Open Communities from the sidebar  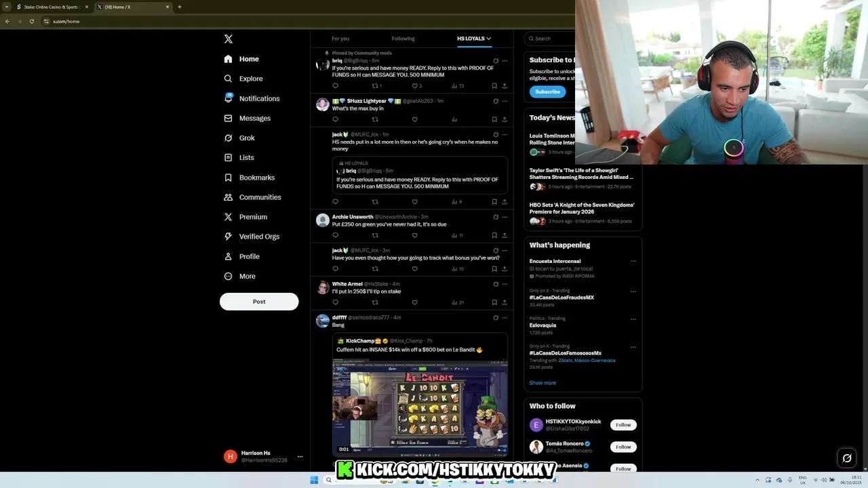(252, 197)
